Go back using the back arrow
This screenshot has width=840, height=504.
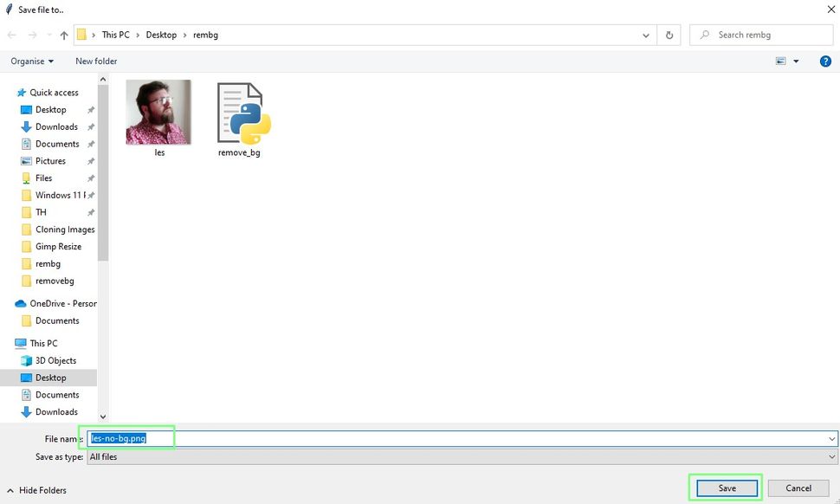(10, 35)
